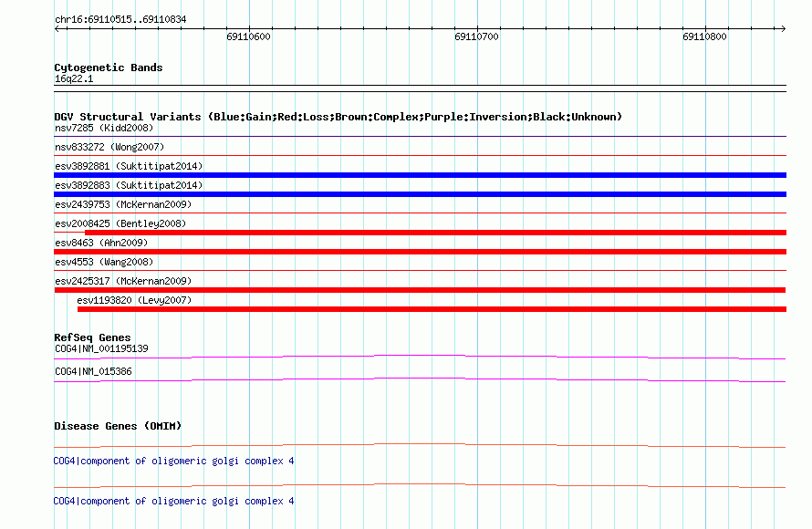Open RefSeq gene COG4|NM_001195139

[x=101, y=349]
